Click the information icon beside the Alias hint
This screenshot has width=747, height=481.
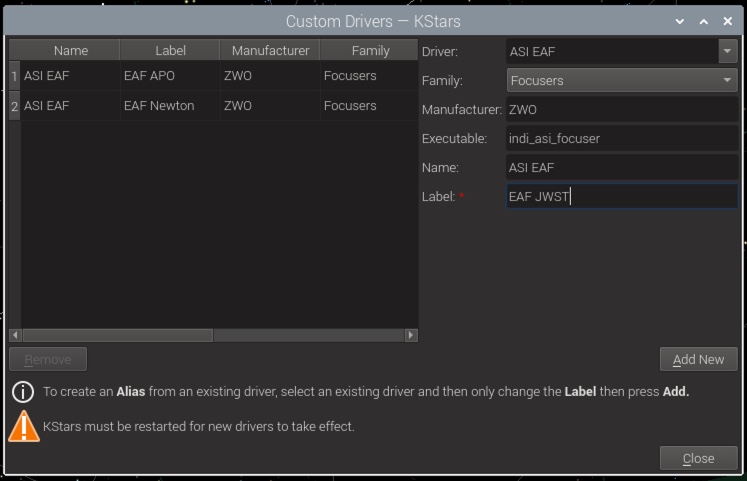[x=23, y=392]
